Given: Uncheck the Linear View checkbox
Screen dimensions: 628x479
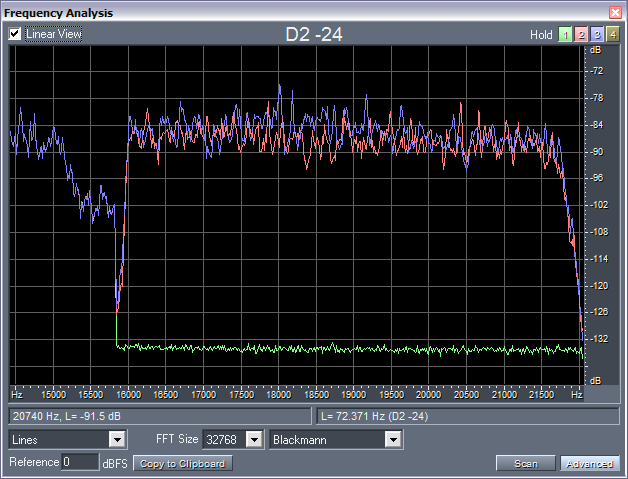Looking at the screenshot, I should click(x=15, y=34).
